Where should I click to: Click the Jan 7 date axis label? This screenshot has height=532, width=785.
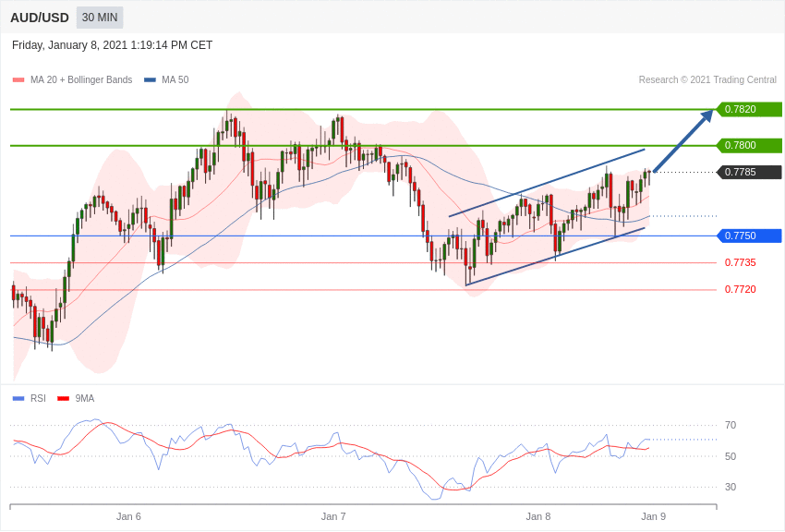click(x=333, y=516)
